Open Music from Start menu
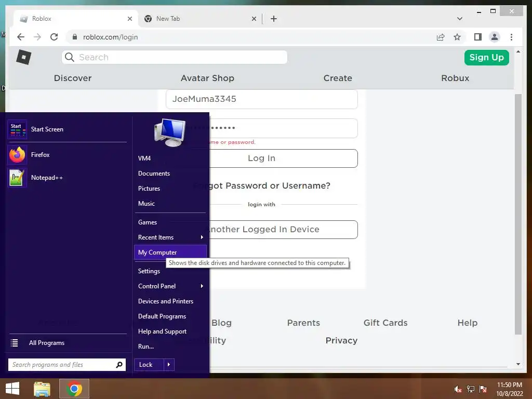Screen dimensions: 532x399 coord(170,204)
